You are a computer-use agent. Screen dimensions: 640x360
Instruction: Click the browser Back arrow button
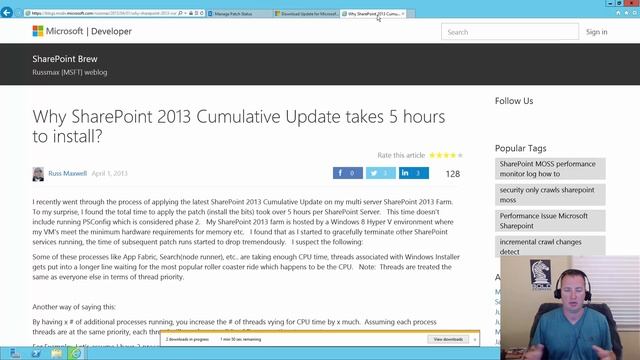(7, 13)
